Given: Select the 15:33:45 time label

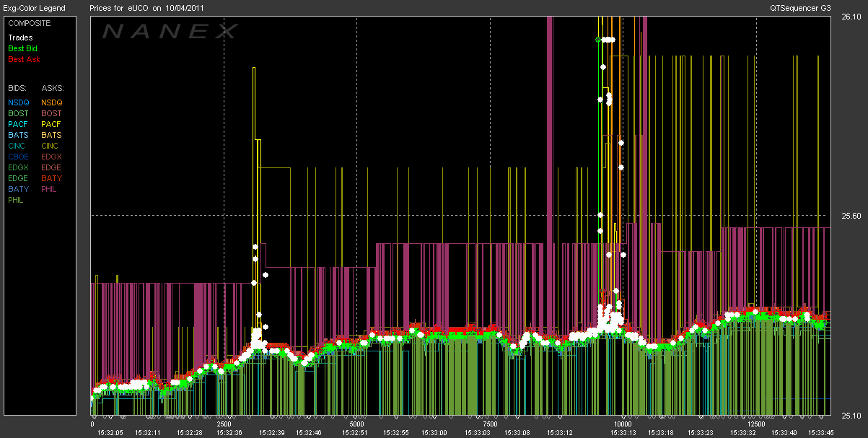Looking at the screenshot, I should (x=820, y=432).
